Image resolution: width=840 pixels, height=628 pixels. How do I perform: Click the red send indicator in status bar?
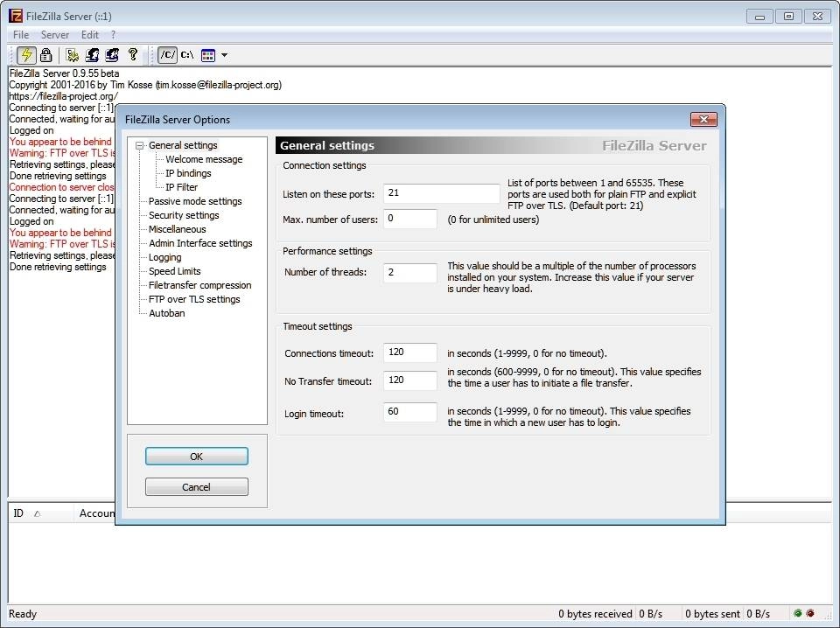[810, 613]
